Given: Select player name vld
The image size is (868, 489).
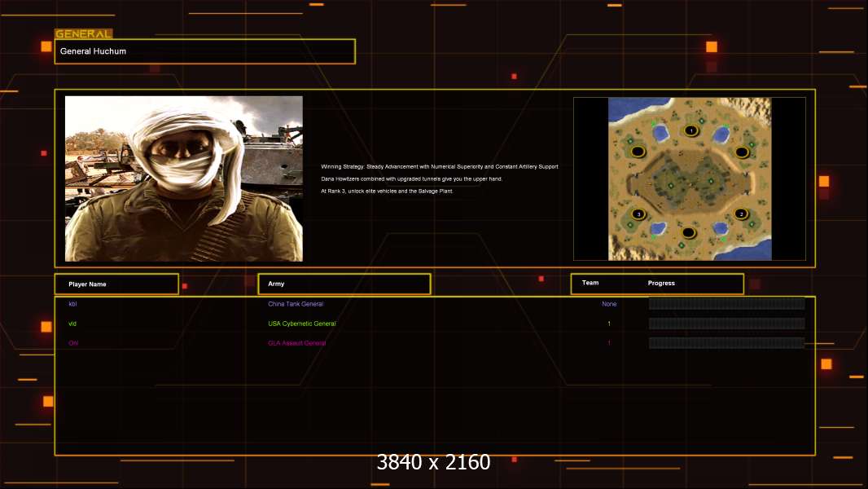Looking at the screenshot, I should click(x=72, y=324).
